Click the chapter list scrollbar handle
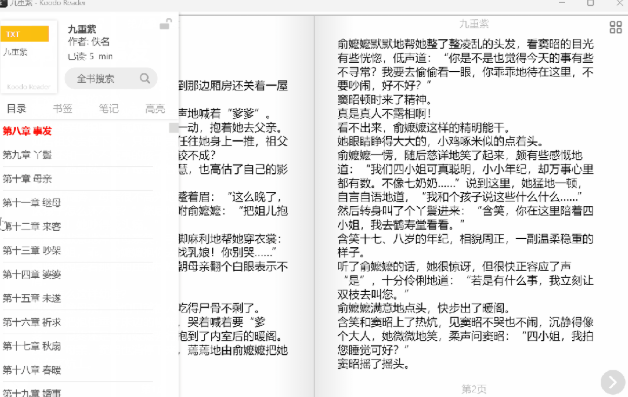The image size is (628, 397). [x=173, y=128]
